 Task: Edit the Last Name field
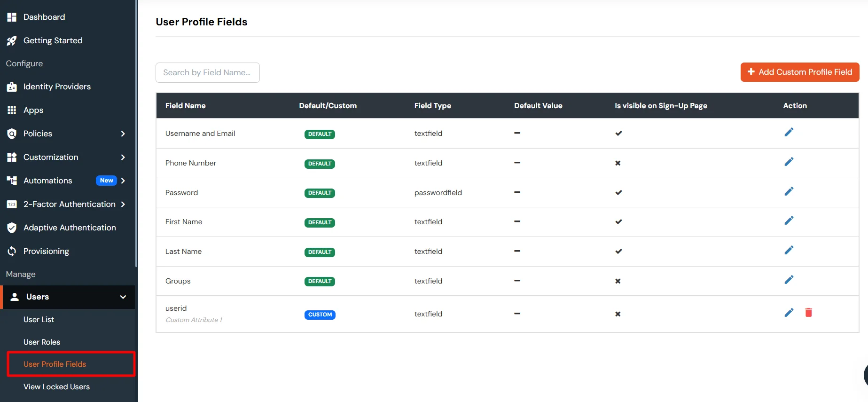pyautogui.click(x=789, y=250)
